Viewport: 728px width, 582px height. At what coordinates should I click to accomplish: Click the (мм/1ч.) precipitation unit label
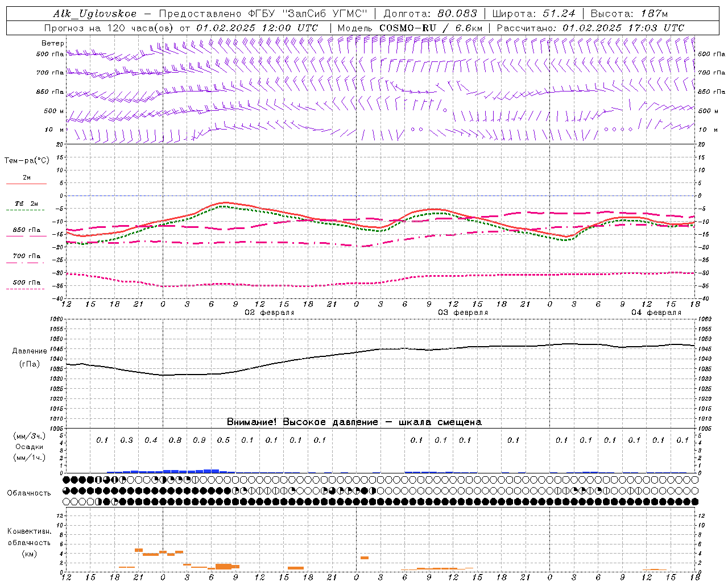pyautogui.click(x=30, y=458)
